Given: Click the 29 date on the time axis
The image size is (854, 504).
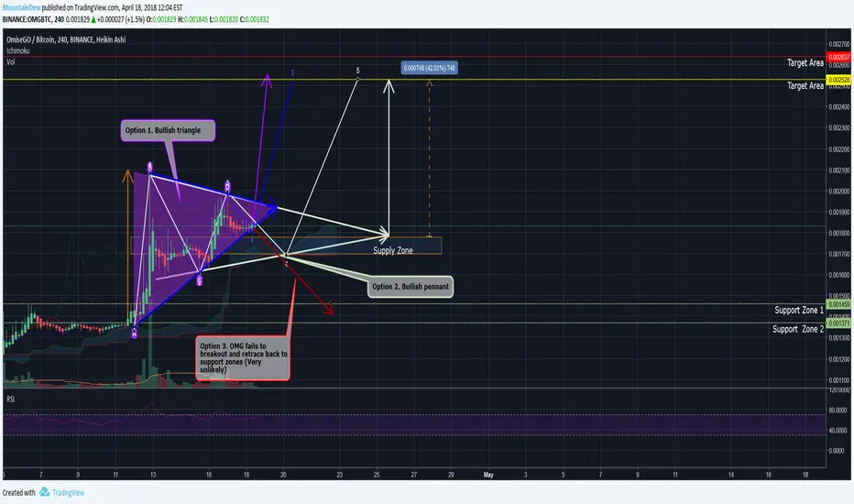Looking at the screenshot, I should (451, 475).
